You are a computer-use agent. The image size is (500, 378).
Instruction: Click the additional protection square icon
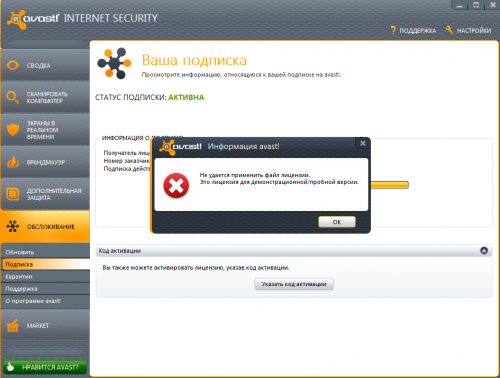coord(13,194)
